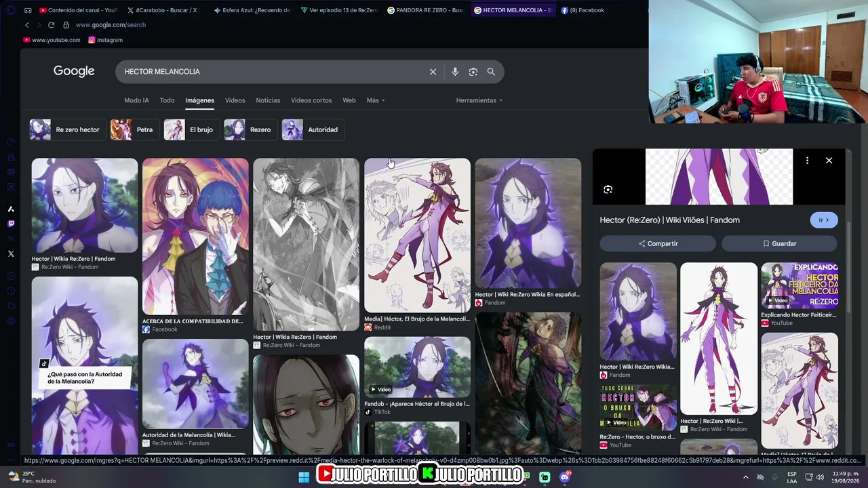This screenshot has width=868, height=488.
Task: Start a voice search with the microphone
Action: pos(455,72)
